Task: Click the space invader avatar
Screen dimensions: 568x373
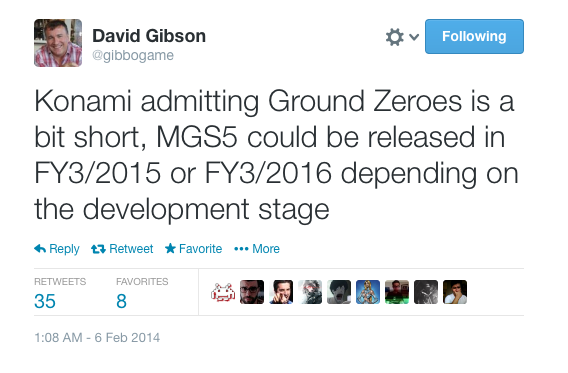Action: click(223, 292)
